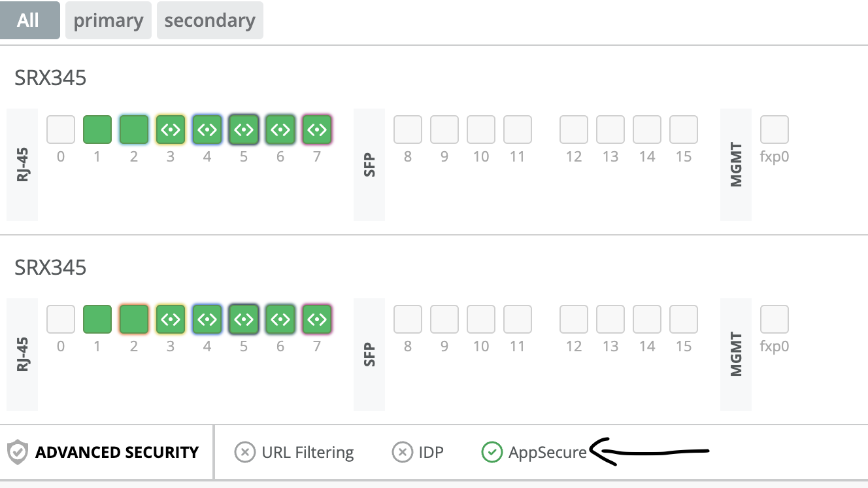Select port 5 on the top SRX345

(x=244, y=130)
